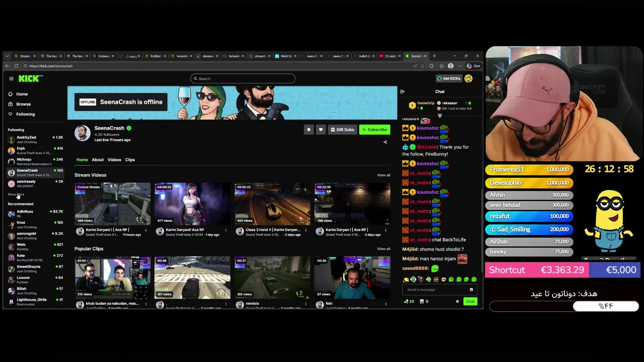Click the share icon below Subscribe
644x362 pixels.
click(x=385, y=142)
